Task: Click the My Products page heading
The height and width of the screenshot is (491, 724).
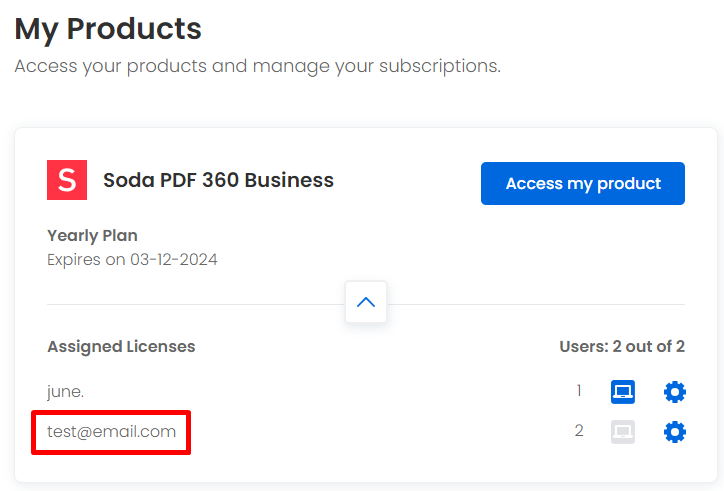Action: pyautogui.click(x=108, y=29)
